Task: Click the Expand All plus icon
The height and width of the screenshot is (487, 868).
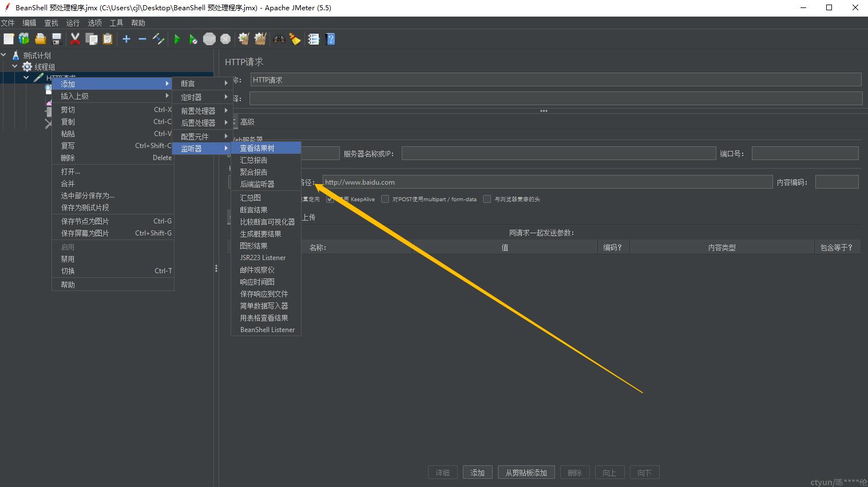Action: click(x=126, y=39)
